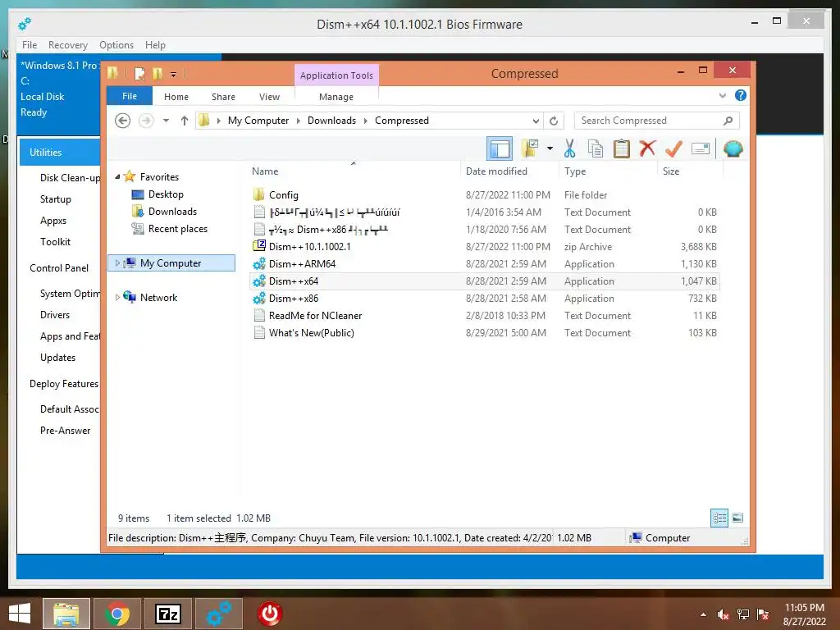Click the folder options icon with checkmark

[x=530, y=148]
